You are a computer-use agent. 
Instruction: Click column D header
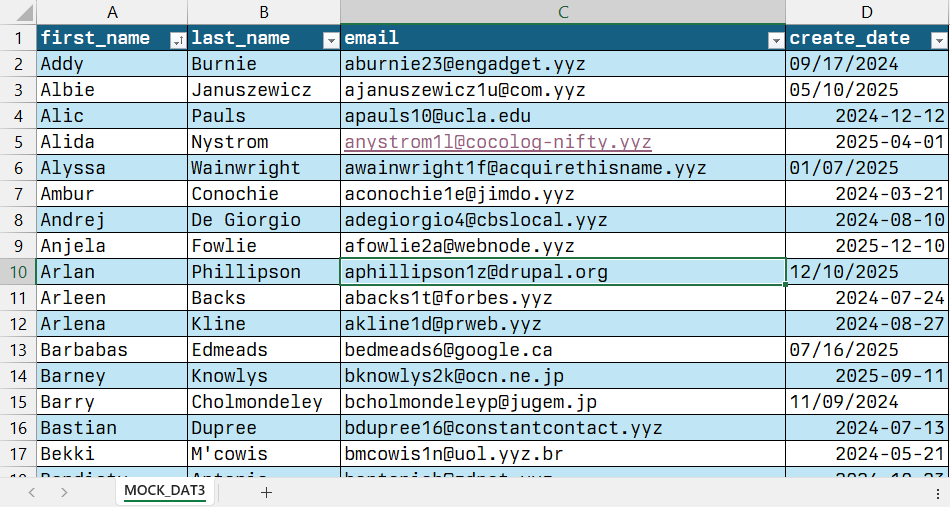coord(867,12)
